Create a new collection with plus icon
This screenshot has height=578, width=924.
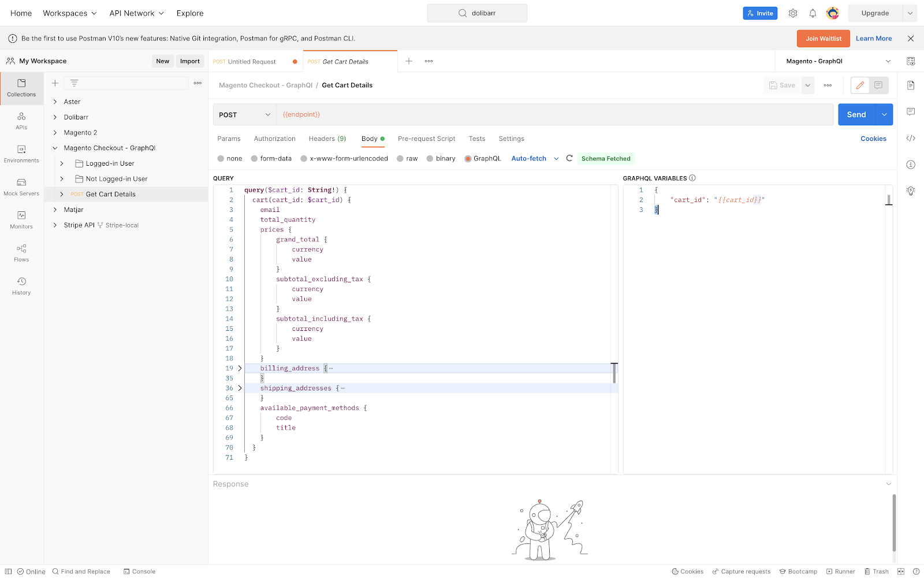pyautogui.click(x=55, y=83)
